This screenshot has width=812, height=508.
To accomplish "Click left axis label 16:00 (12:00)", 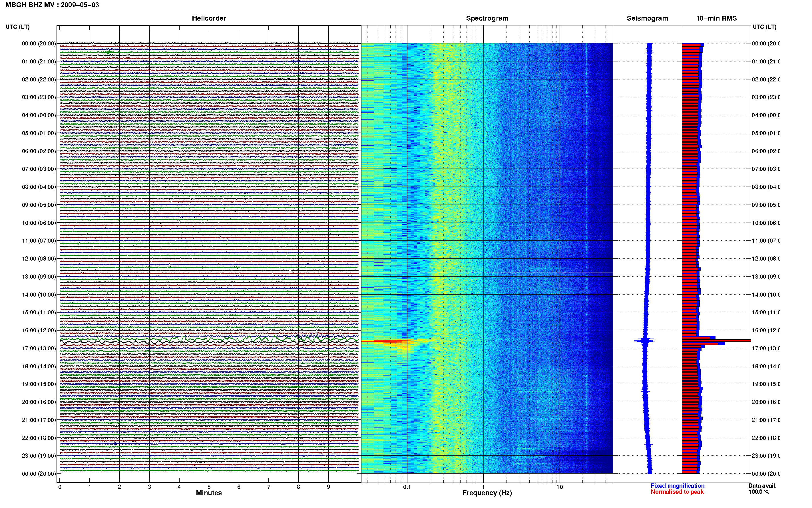I will [x=39, y=330].
